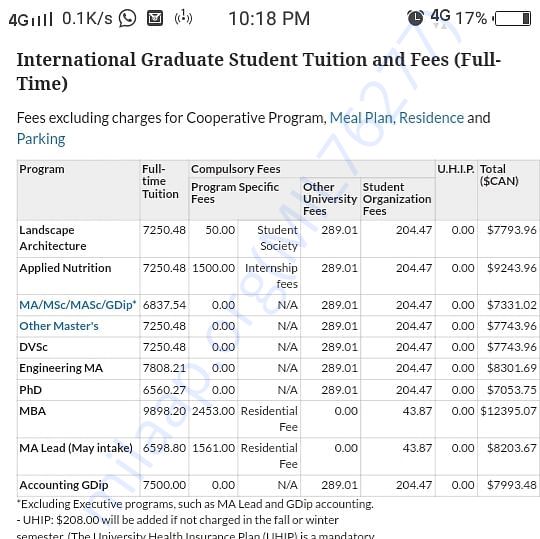
Task: Tap the alarm clock status icon
Action: 415,18
